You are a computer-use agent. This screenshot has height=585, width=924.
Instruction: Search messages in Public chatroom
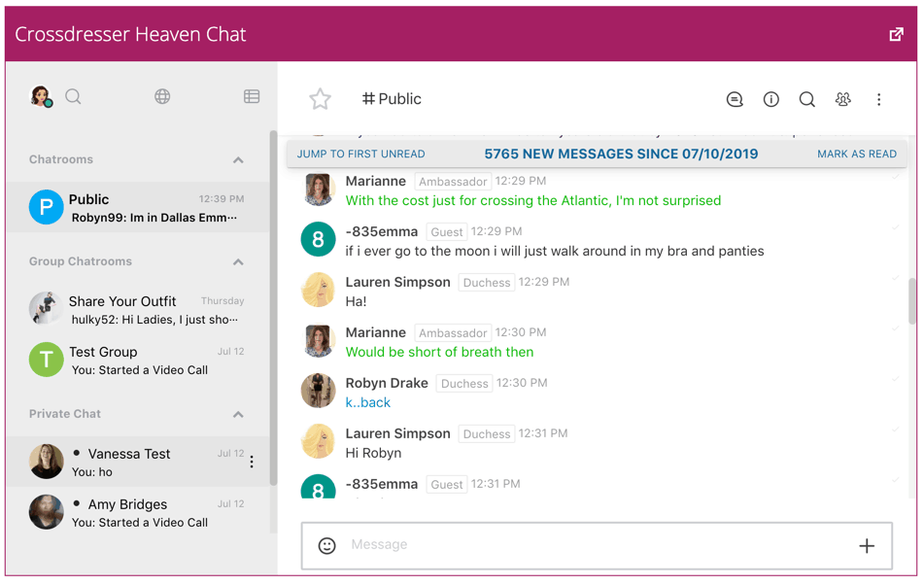[806, 99]
